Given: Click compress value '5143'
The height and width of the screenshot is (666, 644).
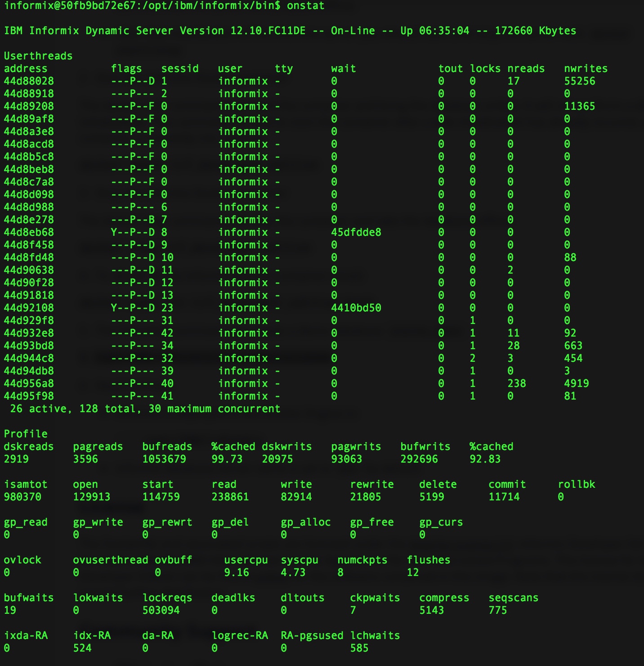Looking at the screenshot, I should 432,610.
